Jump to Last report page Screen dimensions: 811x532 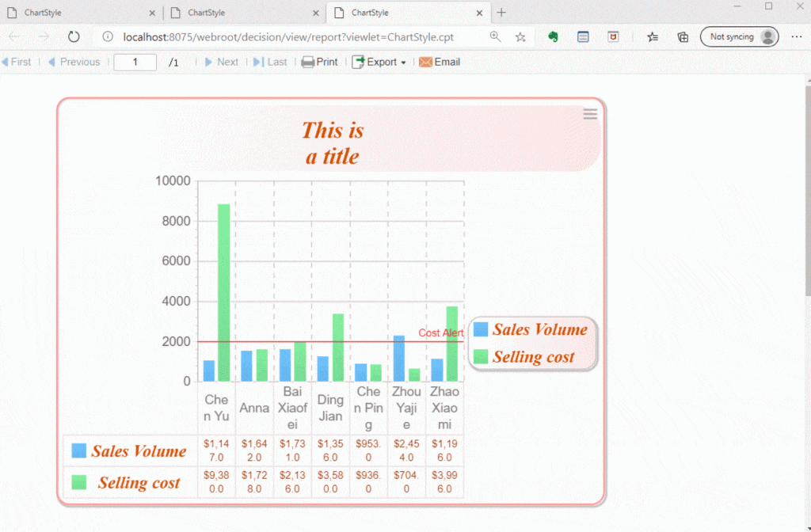click(x=270, y=62)
